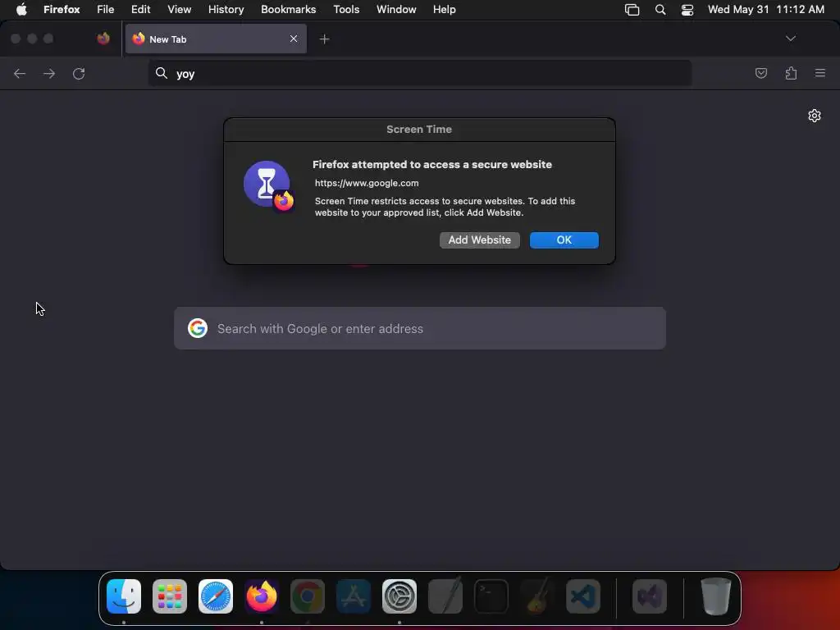Open Spotlight search in menu bar
Viewport: 840px width, 630px height.
[x=660, y=10]
